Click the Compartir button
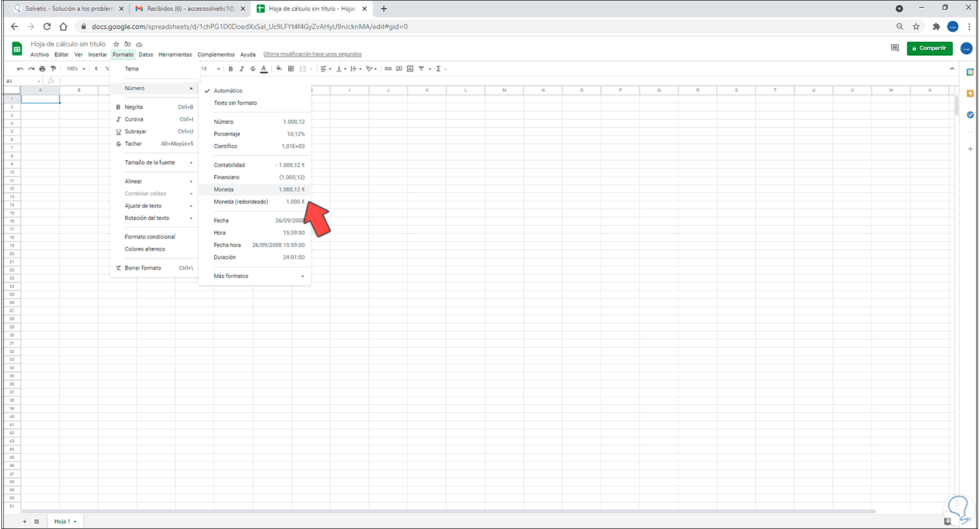 tap(929, 48)
